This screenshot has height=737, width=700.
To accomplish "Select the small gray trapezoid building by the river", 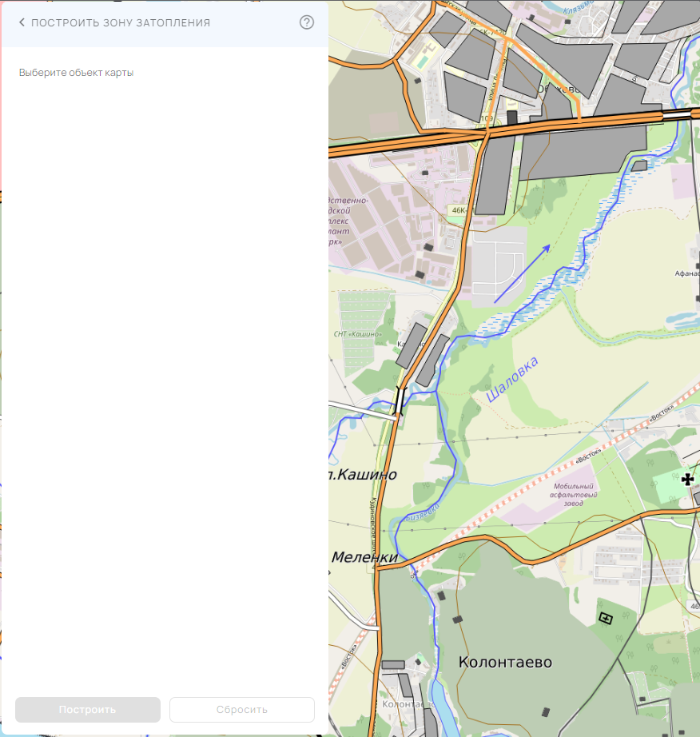I will tap(639, 165).
